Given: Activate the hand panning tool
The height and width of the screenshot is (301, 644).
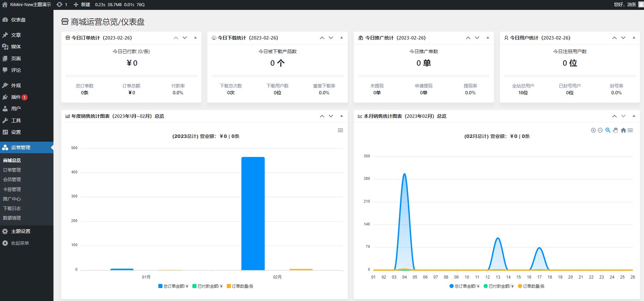Looking at the screenshot, I should (615, 130).
